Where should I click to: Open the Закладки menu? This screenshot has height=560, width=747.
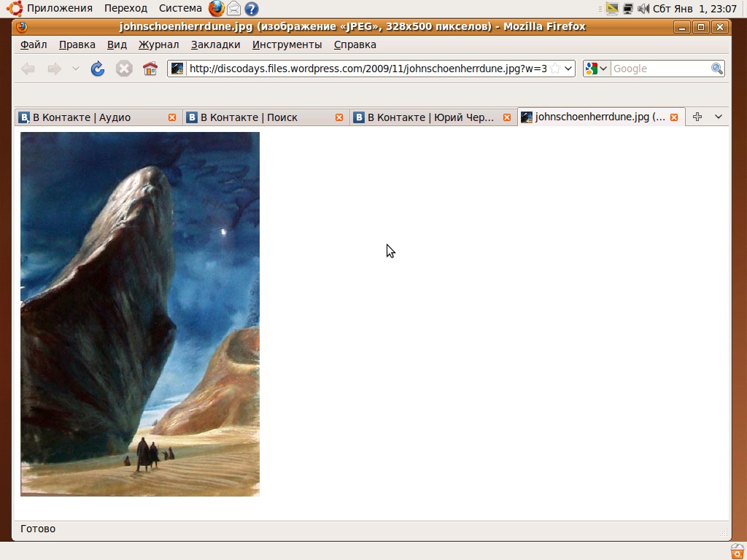pos(215,44)
